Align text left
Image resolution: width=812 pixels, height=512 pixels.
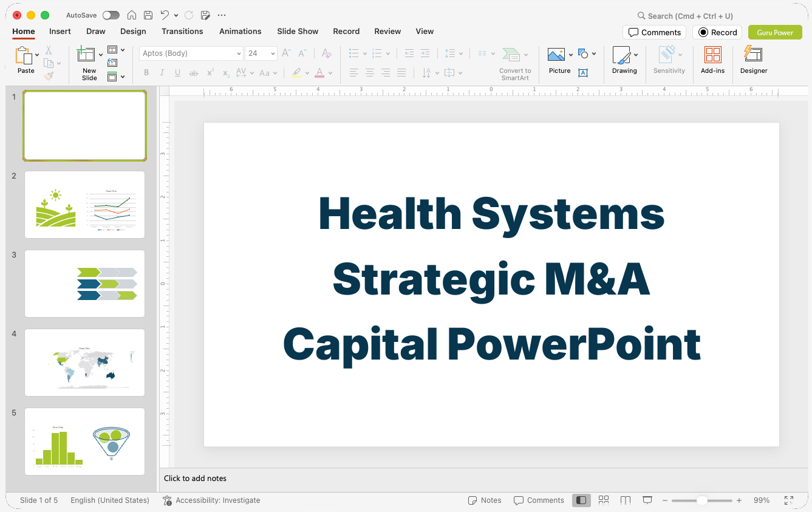click(354, 73)
